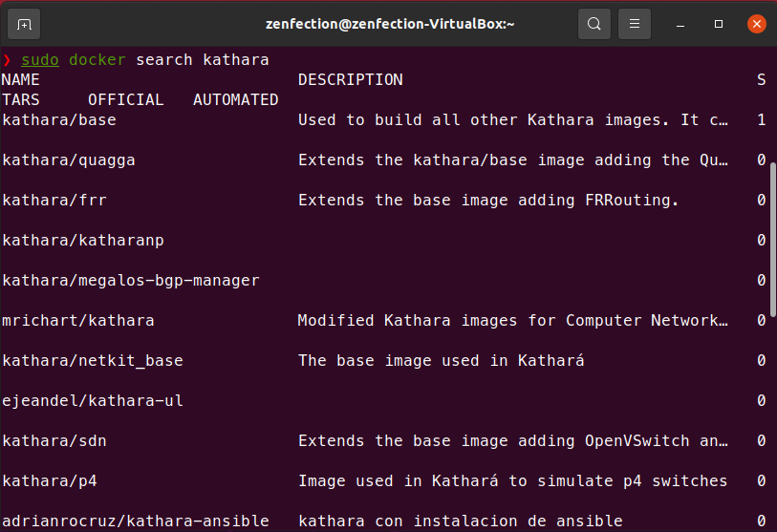Click the OFFICIAL column header
This screenshot has width=777, height=532.
click(x=126, y=100)
